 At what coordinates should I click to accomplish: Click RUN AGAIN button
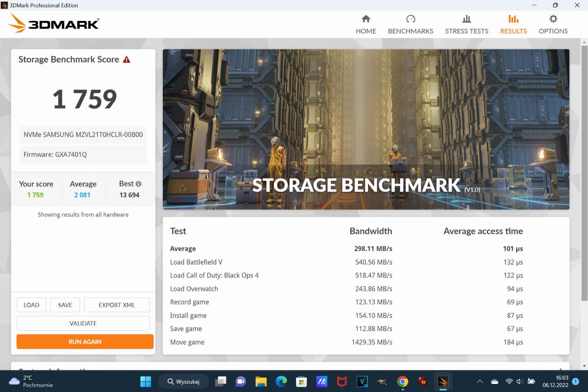pos(85,342)
